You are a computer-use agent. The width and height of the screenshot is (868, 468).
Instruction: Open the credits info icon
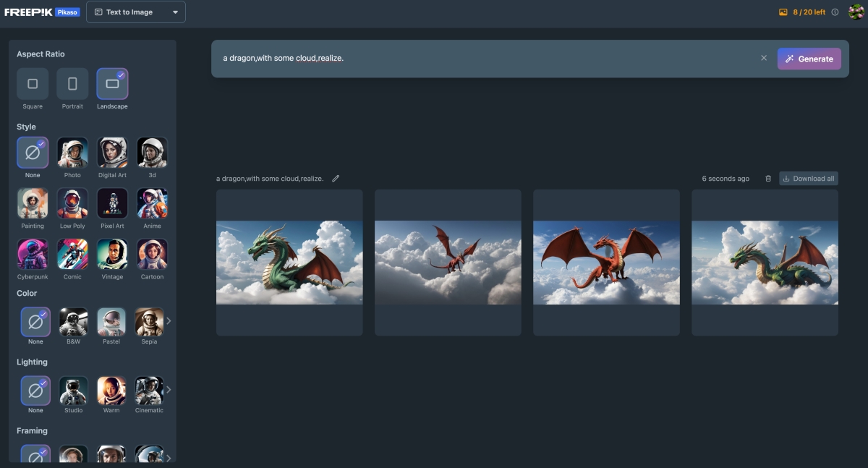tap(835, 12)
